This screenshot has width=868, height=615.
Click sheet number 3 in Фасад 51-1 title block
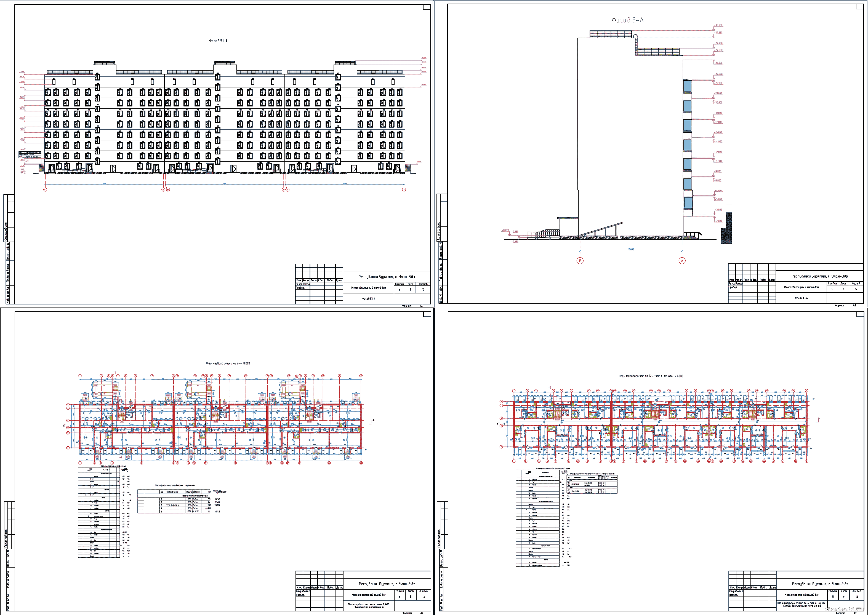pyautogui.click(x=410, y=289)
